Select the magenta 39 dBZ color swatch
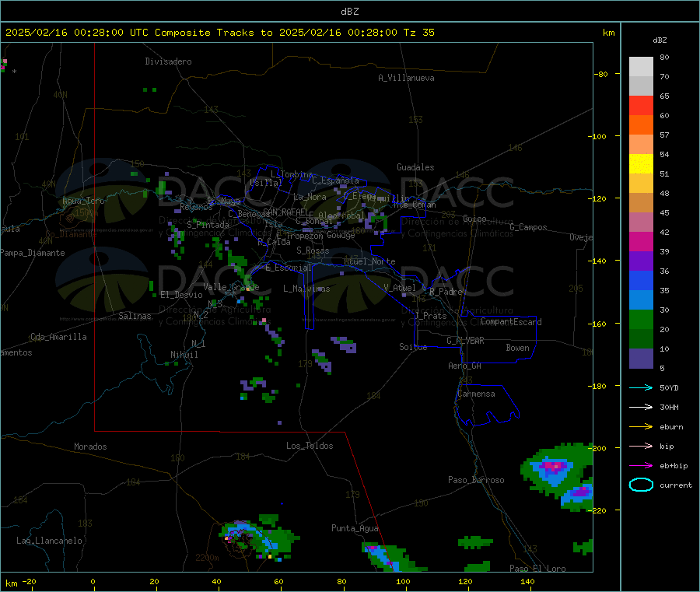The image size is (700, 592). click(641, 241)
